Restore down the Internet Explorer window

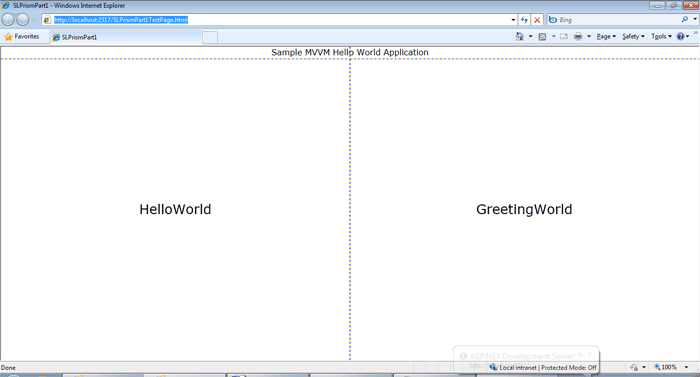(x=673, y=5)
